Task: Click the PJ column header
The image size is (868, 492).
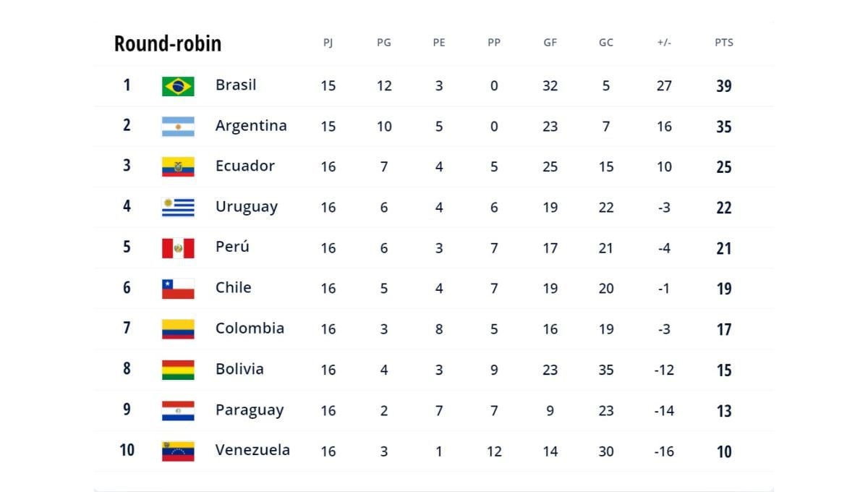Action: (x=328, y=43)
